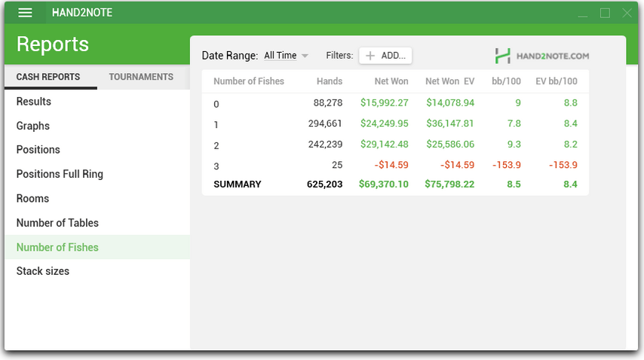
Task: Sort by the Net Won column header
Action: (391, 81)
